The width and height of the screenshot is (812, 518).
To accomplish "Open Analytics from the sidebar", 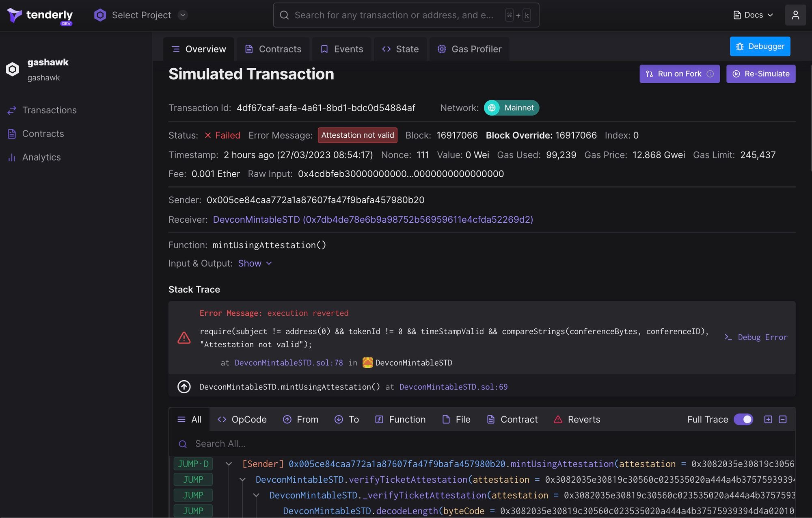I will [41, 157].
